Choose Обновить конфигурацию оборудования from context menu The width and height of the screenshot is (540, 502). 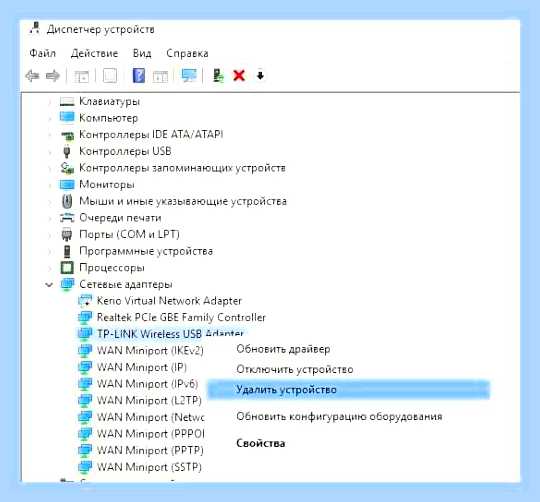point(339,417)
